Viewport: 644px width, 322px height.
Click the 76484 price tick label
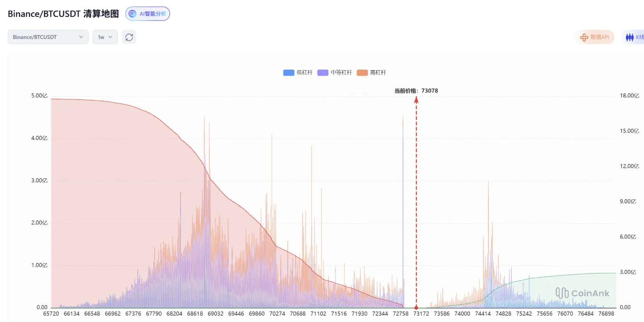coord(586,314)
